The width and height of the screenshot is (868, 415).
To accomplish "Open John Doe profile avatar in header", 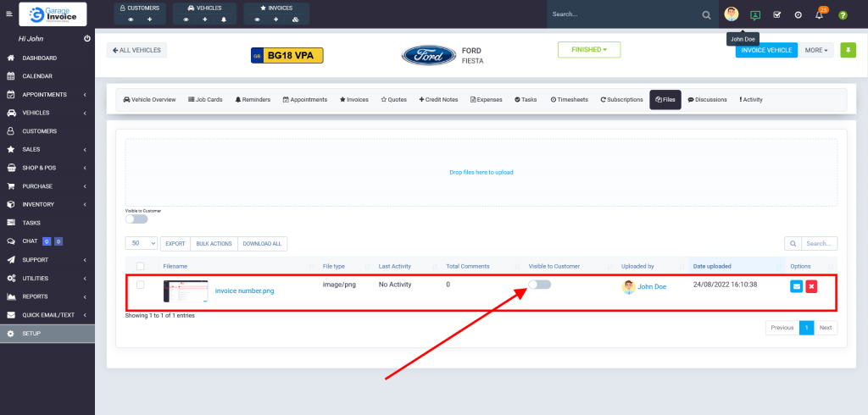I will click(x=732, y=14).
